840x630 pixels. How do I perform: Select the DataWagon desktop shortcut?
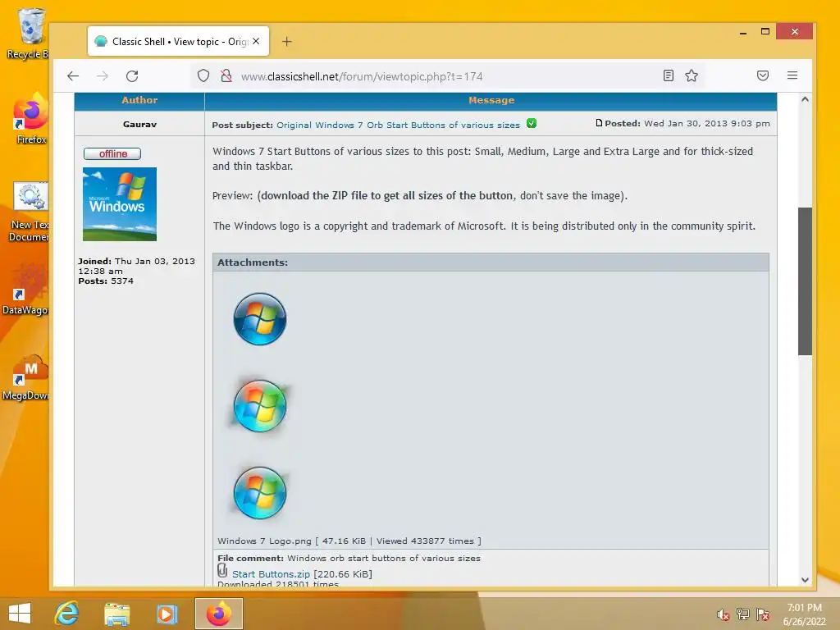[25, 289]
